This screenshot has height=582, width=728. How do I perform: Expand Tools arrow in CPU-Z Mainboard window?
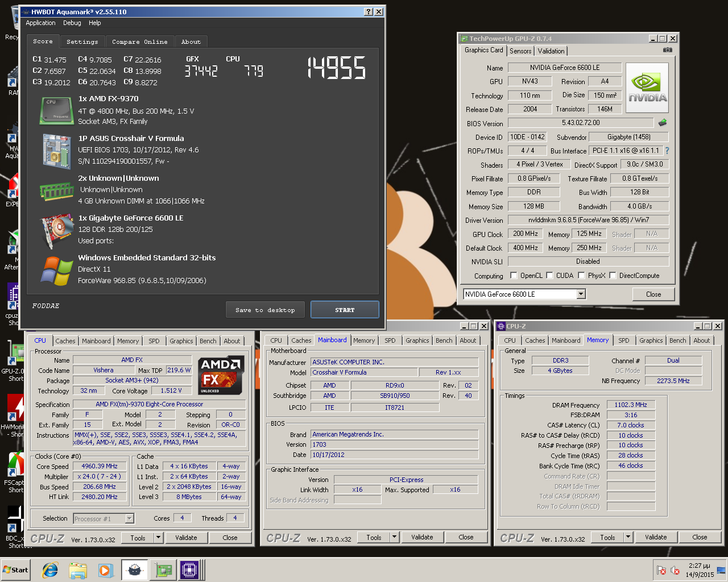[x=395, y=537]
